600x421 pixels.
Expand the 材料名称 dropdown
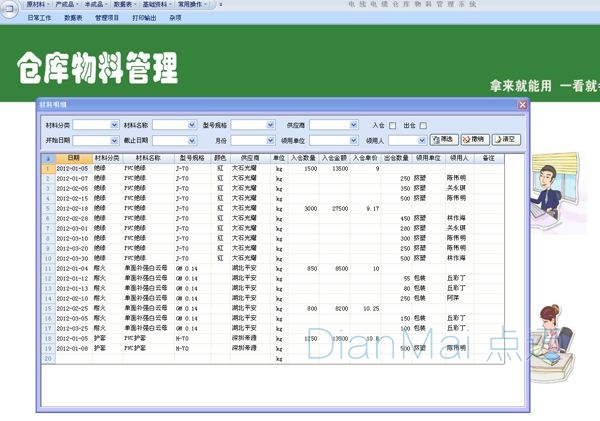point(192,125)
